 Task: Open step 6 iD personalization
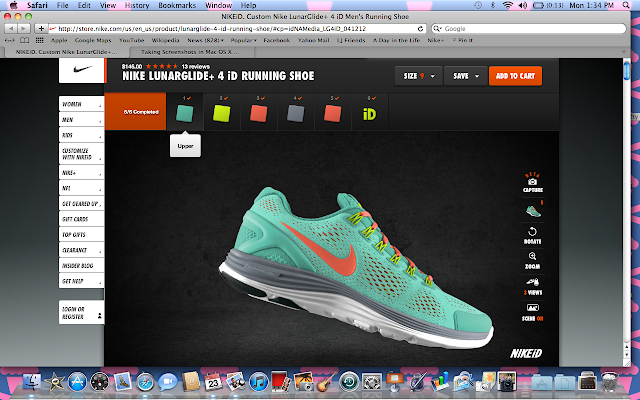(369, 114)
